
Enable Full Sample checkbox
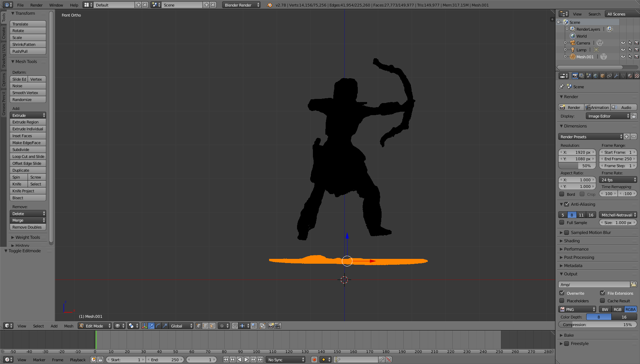tap(562, 222)
